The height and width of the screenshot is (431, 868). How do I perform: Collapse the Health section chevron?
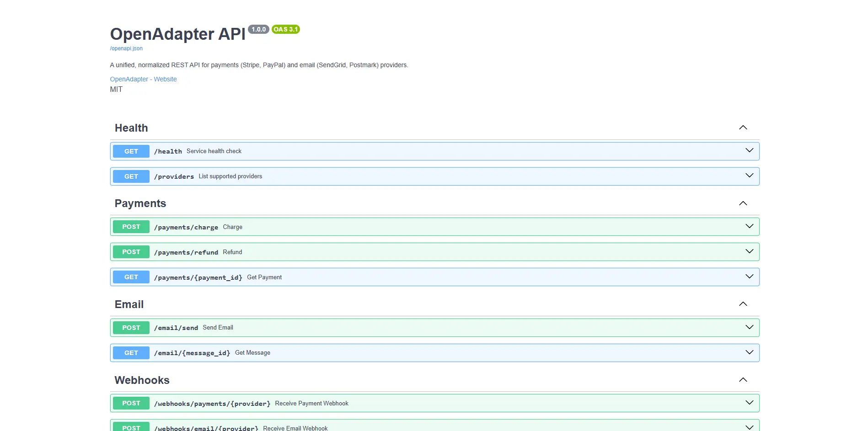[743, 128]
